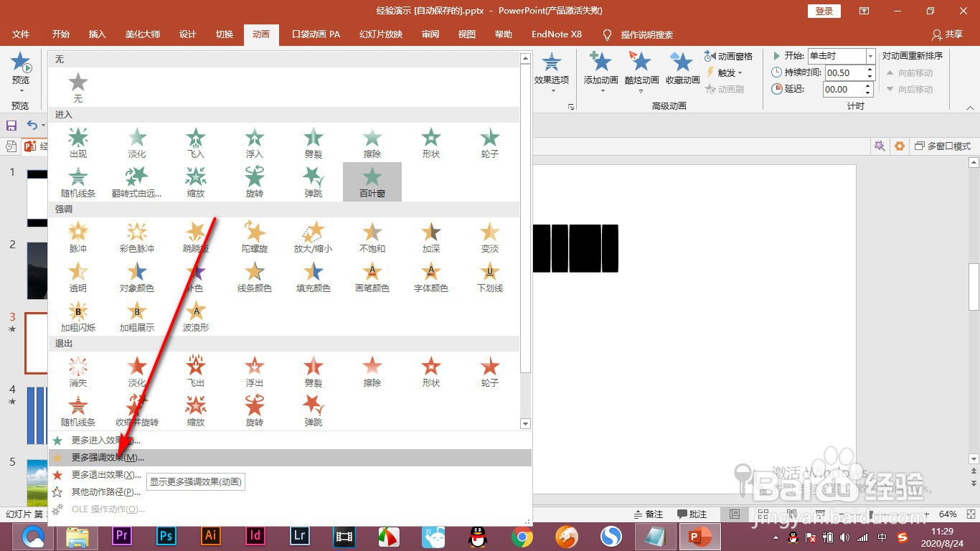The image size is (980, 551).
Task: Choose the 不饱和 emphasis effect
Action: coord(372,237)
